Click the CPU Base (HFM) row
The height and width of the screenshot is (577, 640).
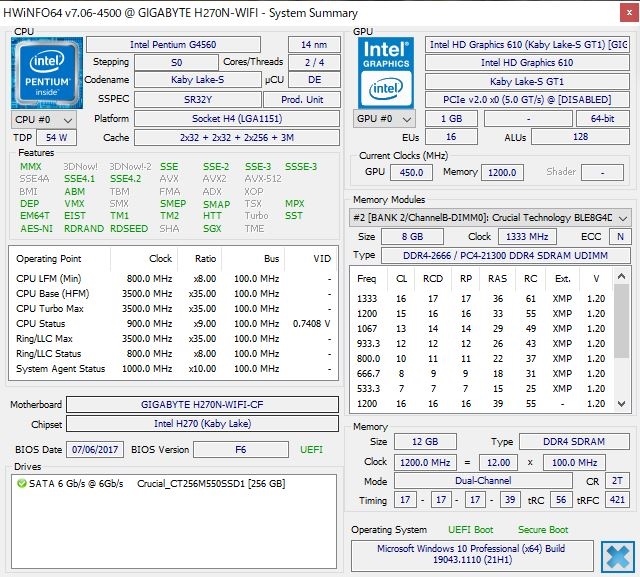[173, 294]
